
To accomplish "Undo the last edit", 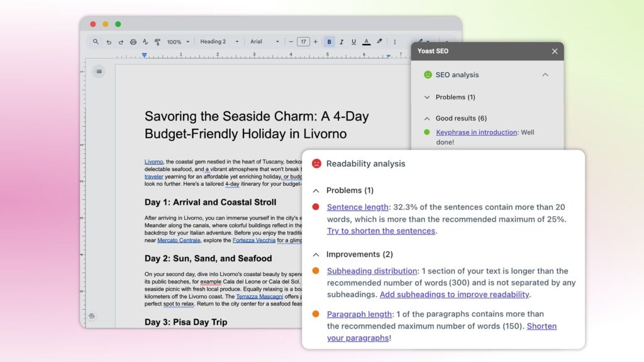I will (x=109, y=42).
